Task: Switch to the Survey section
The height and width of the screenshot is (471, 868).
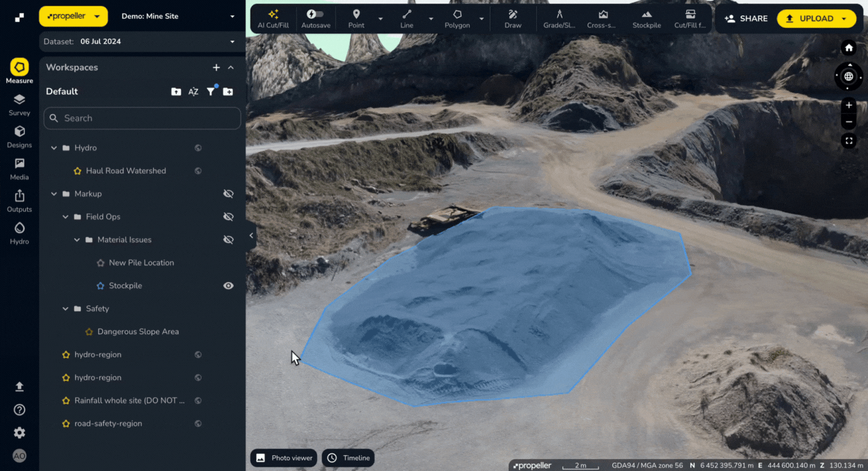Action: tap(19, 104)
